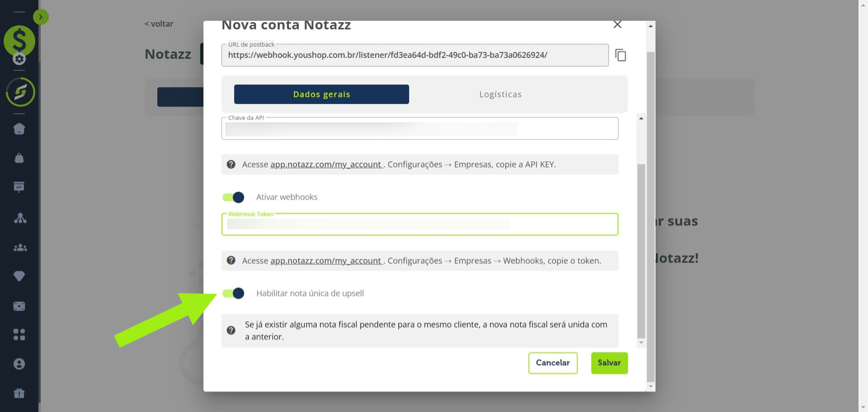Click the Salvar button
This screenshot has height=412, width=868.
pos(609,363)
